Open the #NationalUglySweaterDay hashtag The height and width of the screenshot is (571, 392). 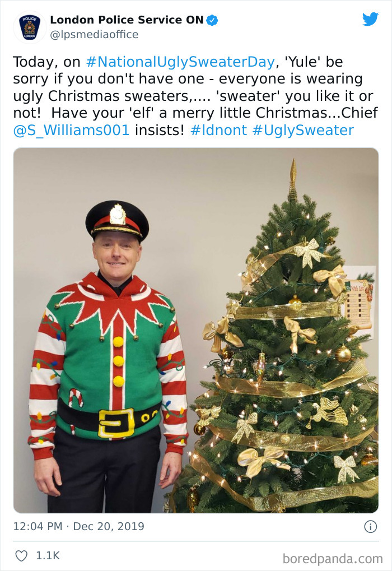[x=177, y=61]
